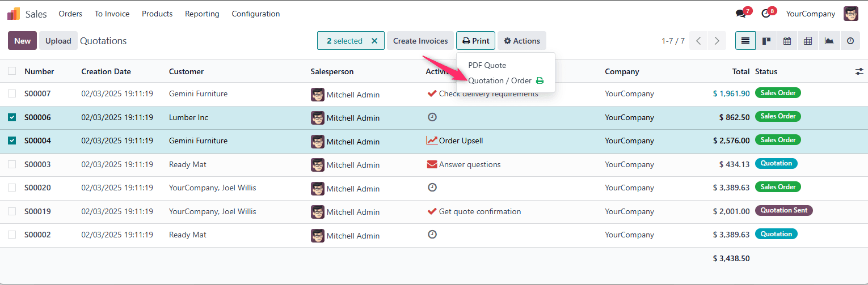Click the activity clock icon for S00006
The height and width of the screenshot is (285, 868).
coord(432,117)
